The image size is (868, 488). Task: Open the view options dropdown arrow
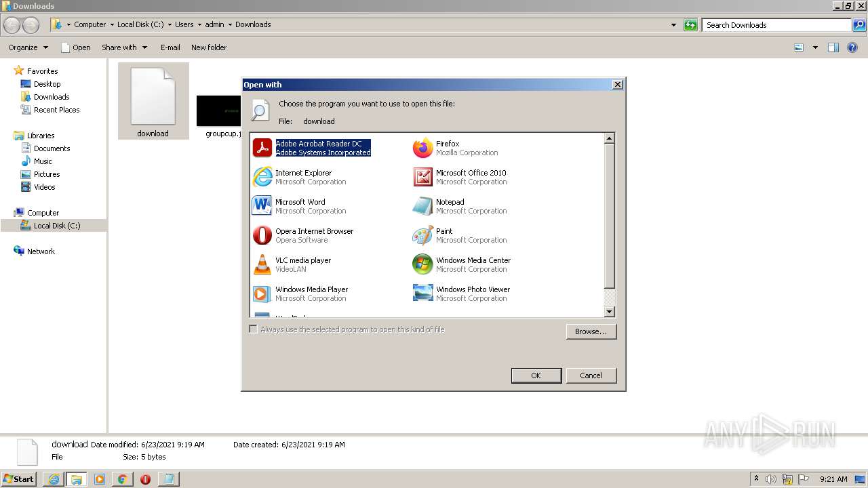[815, 47]
